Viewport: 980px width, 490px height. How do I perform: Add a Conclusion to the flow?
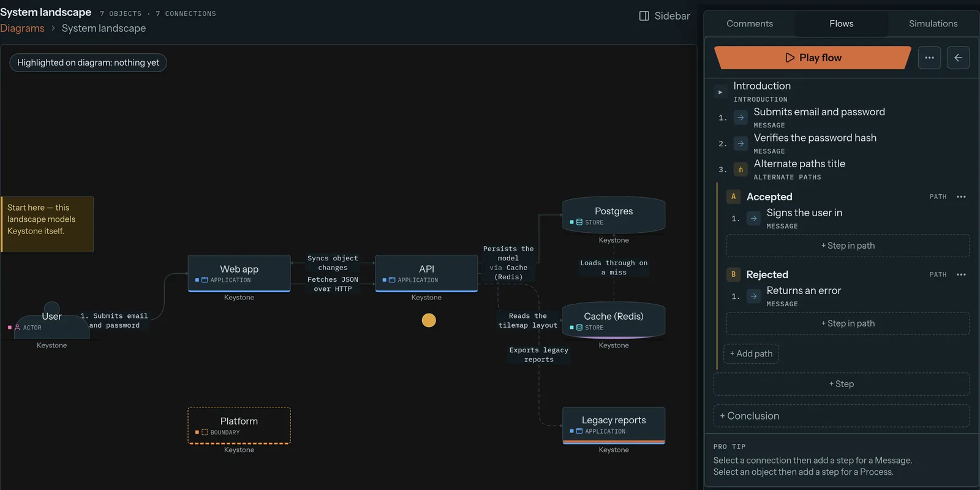[x=842, y=416]
